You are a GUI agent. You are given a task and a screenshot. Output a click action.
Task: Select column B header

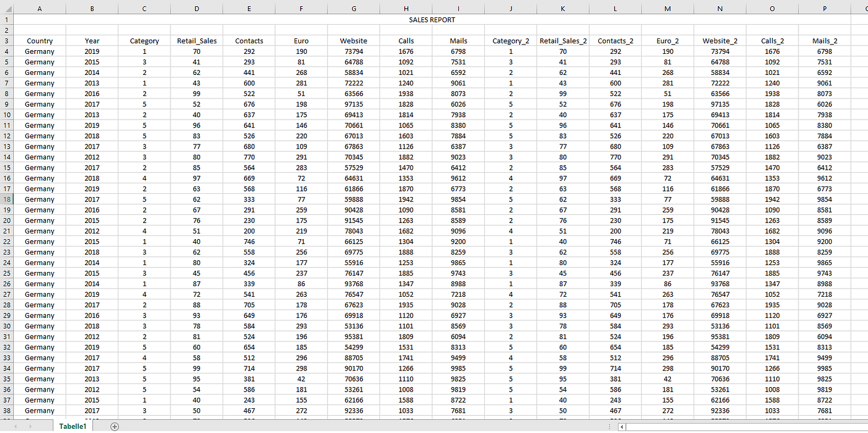(92, 9)
